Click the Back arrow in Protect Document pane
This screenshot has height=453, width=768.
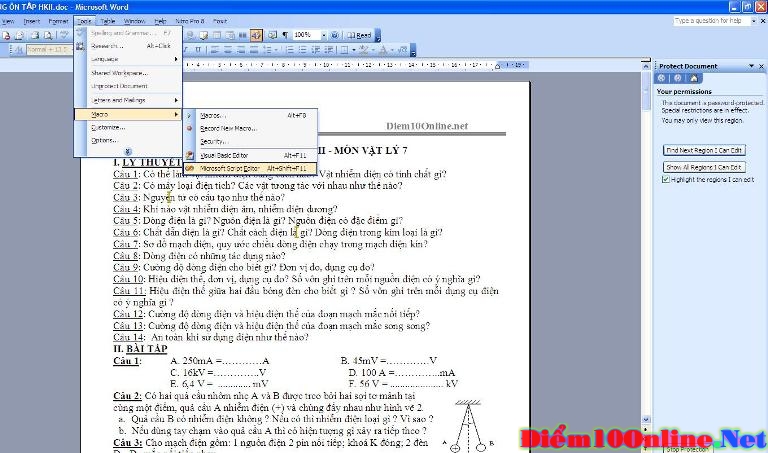pos(661,78)
